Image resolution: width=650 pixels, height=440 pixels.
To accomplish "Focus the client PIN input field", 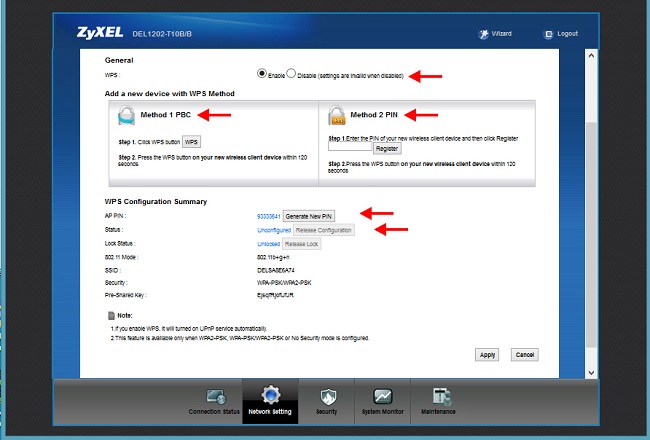I will [x=350, y=146].
